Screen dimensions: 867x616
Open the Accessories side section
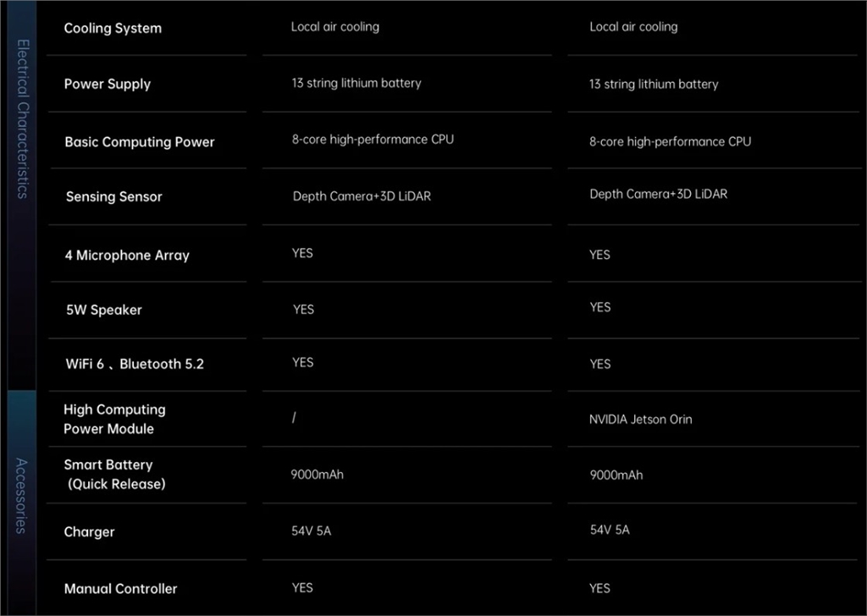pos(23,495)
